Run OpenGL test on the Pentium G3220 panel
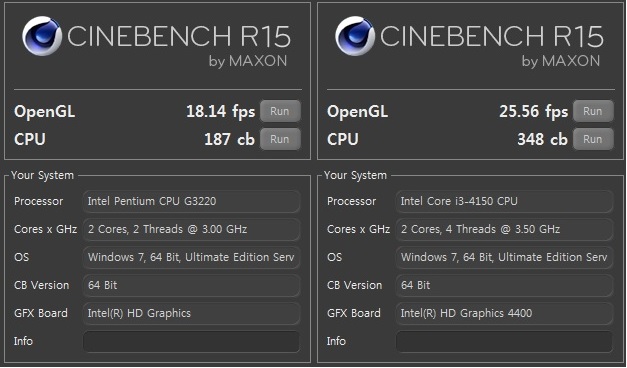This screenshot has width=627, height=368. (x=280, y=111)
